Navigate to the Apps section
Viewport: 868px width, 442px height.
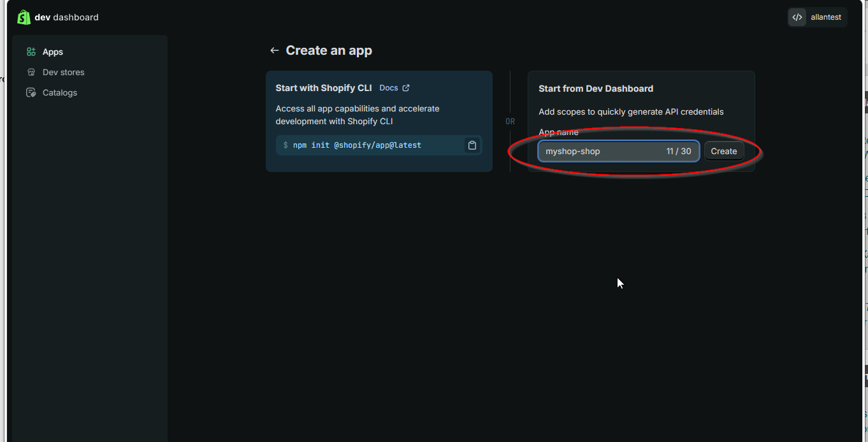point(53,52)
